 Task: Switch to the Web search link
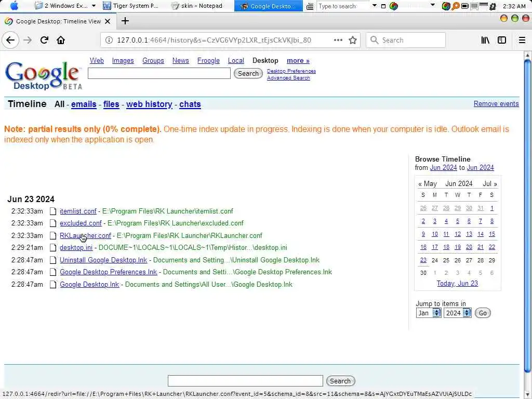(97, 60)
